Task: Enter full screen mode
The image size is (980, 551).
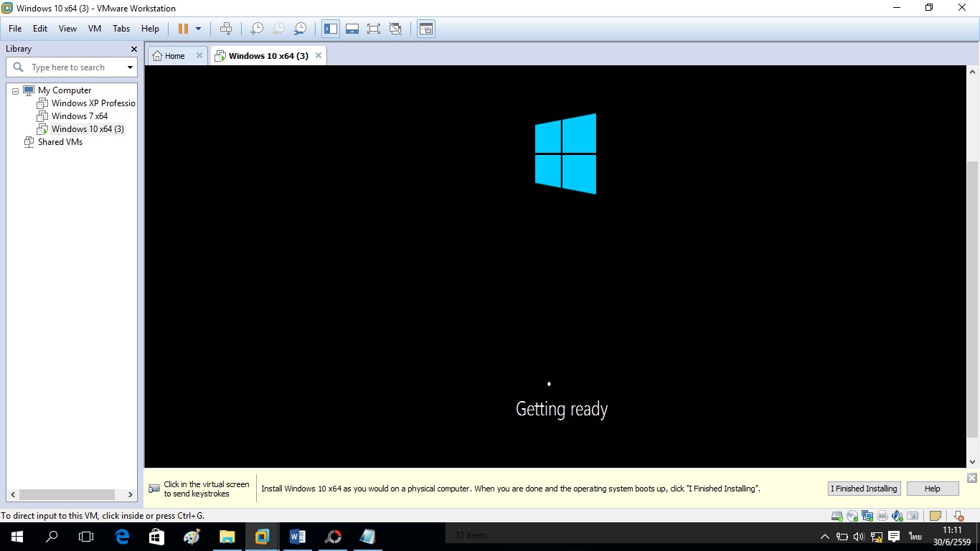Action: pyautogui.click(x=374, y=29)
